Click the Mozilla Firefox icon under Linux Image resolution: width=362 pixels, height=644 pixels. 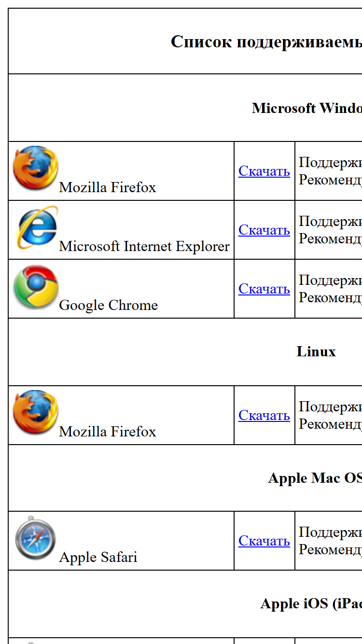[x=36, y=413]
